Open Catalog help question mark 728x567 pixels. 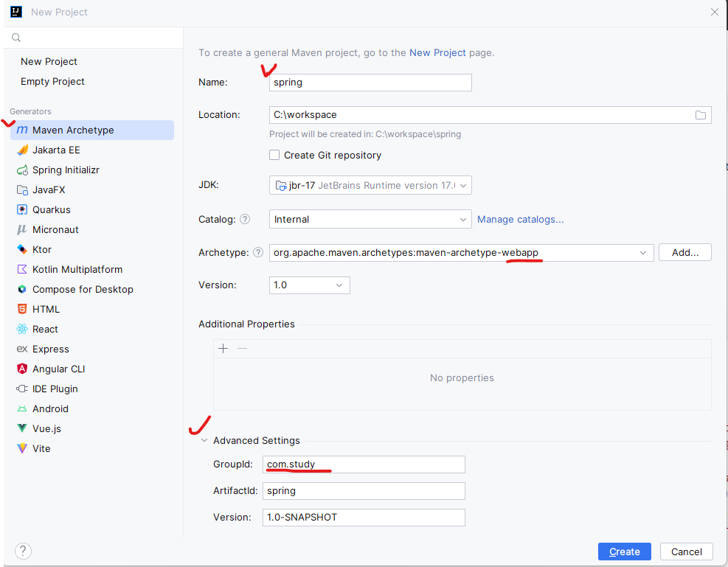245,219
